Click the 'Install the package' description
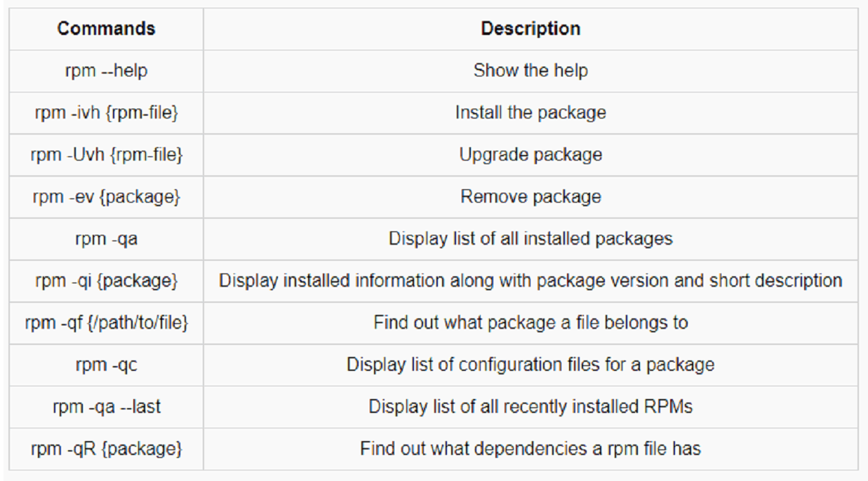This screenshot has width=868, height=481. coord(530,113)
